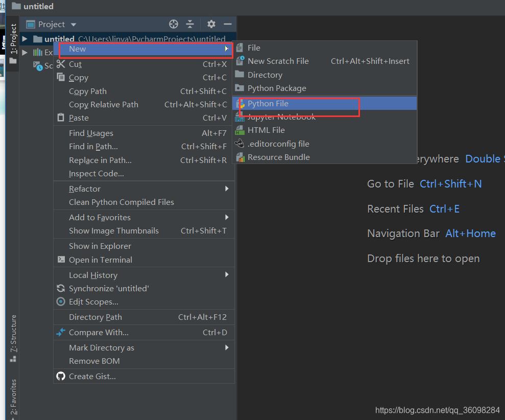Open the 7: Structure side tab
505x420 pixels.
[13, 338]
